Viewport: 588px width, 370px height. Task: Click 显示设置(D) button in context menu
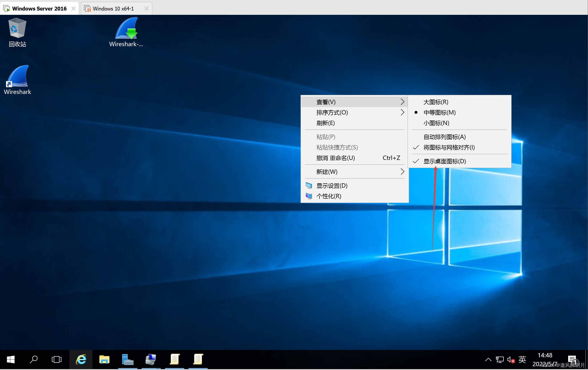tap(331, 185)
